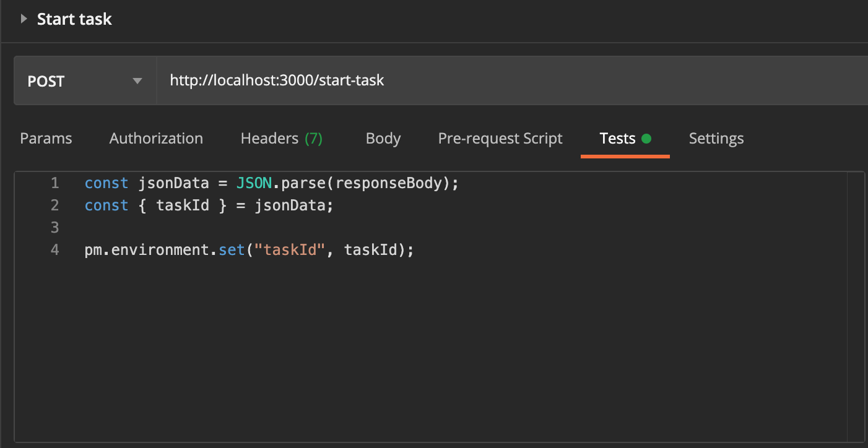Collapse the Start task disclosure triangle
Viewport: 868px width, 448px height.
[24, 19]
